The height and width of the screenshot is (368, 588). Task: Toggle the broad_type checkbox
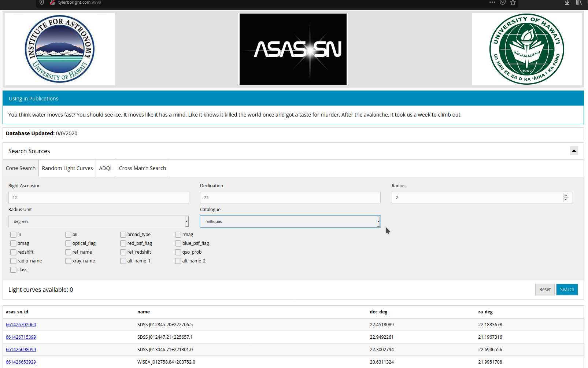(123, 234)
